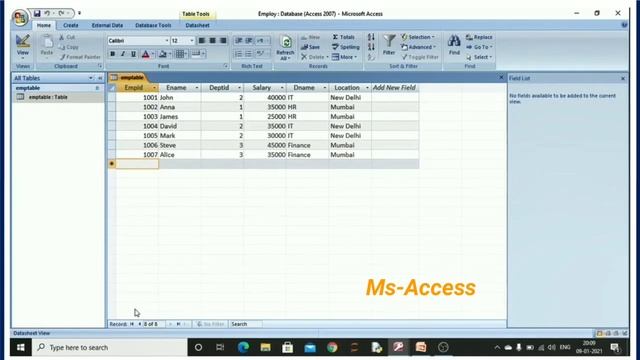
Task: Switch to the Datasheet ribbon tab
Action: (198, 25)
